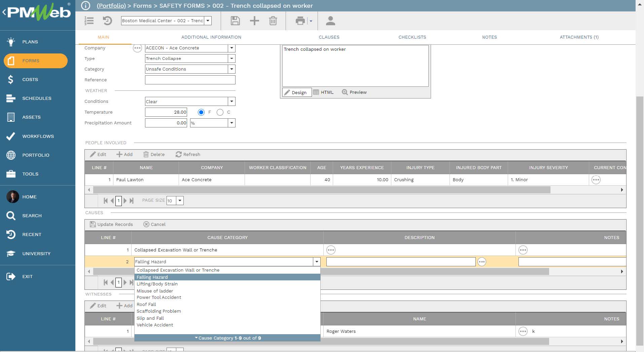Image resolution: width=644 pixels, height=352 pixels.
Task: Save the record with floppy icon
Action: pos(235,21)
